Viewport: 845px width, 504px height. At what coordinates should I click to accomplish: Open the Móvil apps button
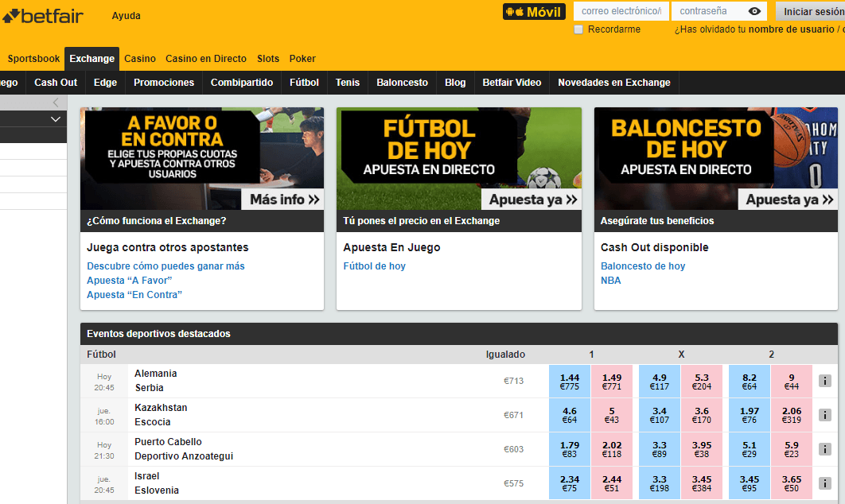point(534,11)
